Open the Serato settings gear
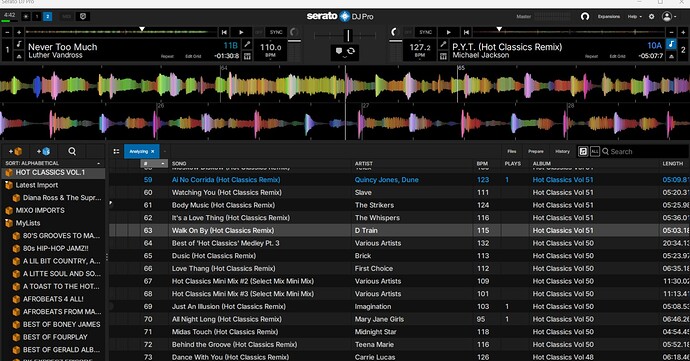 point(652,16)
